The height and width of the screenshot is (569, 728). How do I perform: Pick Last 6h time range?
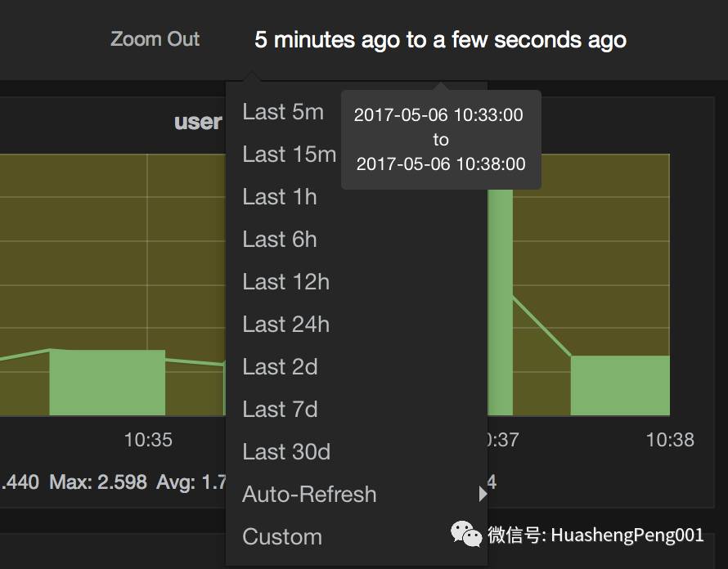point(279,240)
